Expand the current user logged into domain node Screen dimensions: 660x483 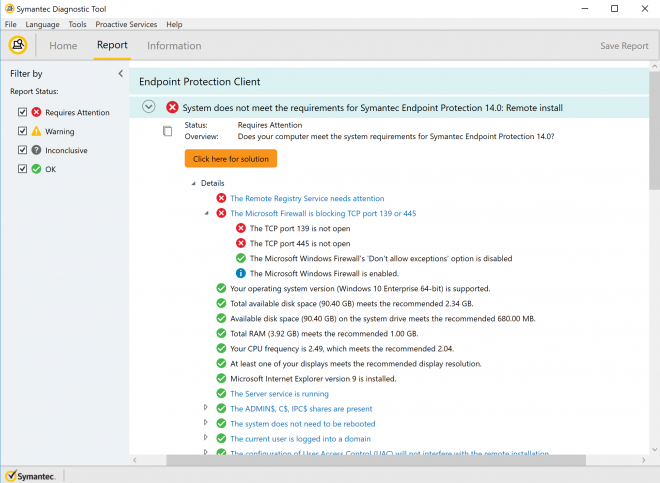point(205,438)
